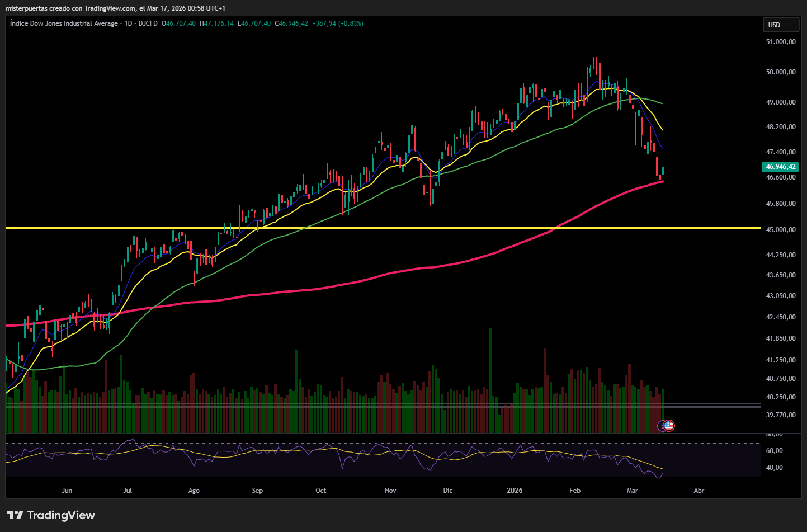Click the purple lightning event marker icon

(662, 426)
